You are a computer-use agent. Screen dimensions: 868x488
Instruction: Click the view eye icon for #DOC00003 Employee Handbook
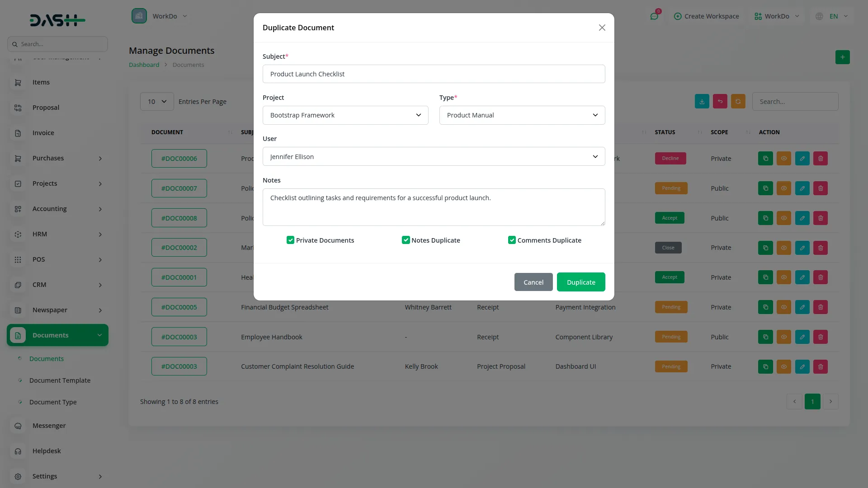(x=784, y=337)
